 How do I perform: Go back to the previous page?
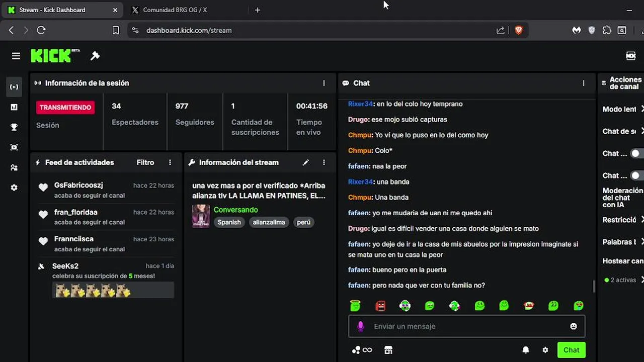pyautogui.click(x=11, y=30)
